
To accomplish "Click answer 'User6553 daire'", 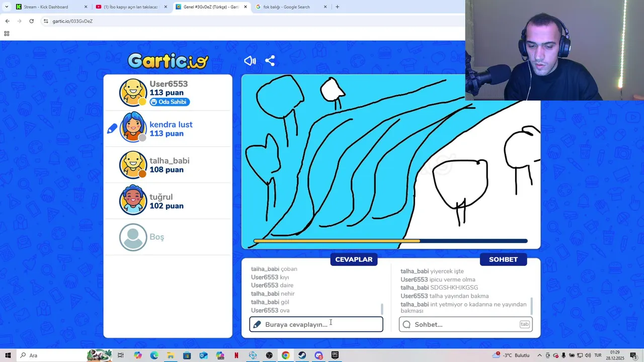I will pyautogui.click(x=272, y=286).
